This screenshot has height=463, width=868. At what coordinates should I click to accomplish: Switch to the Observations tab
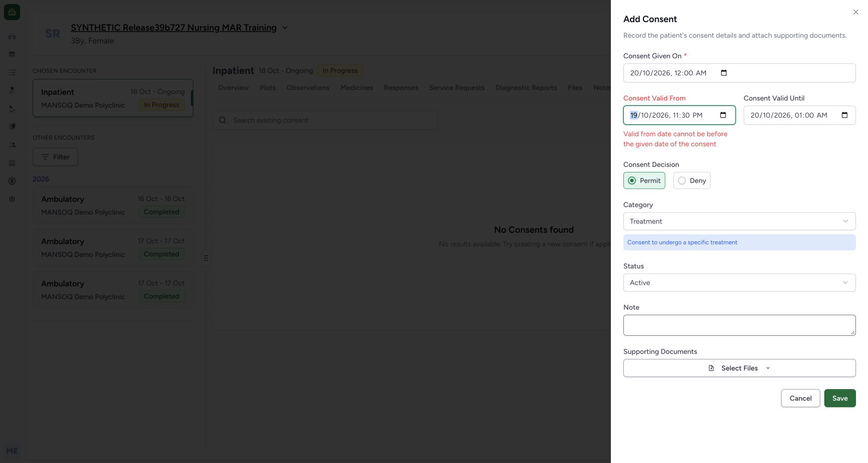click(x=308, y=87)
